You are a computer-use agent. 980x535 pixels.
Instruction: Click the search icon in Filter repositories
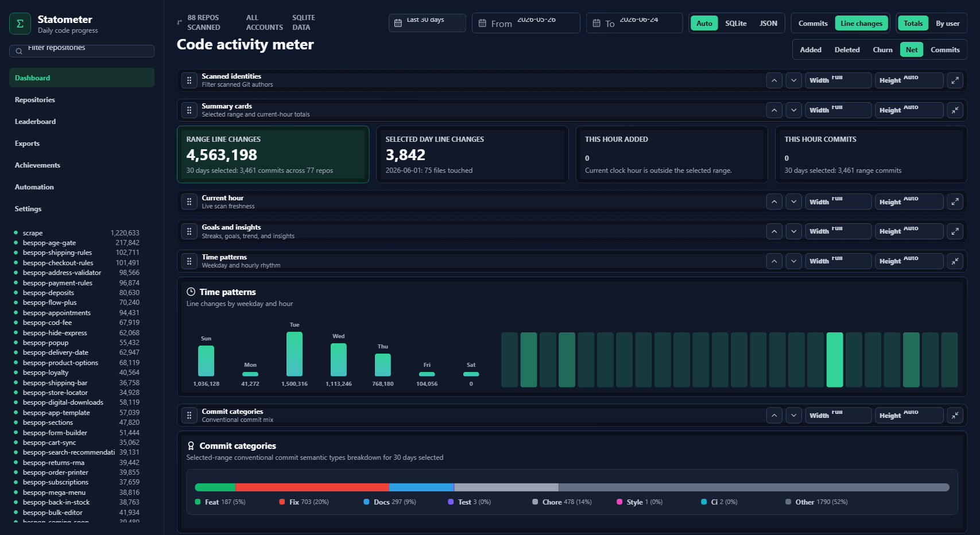point(19,51)
